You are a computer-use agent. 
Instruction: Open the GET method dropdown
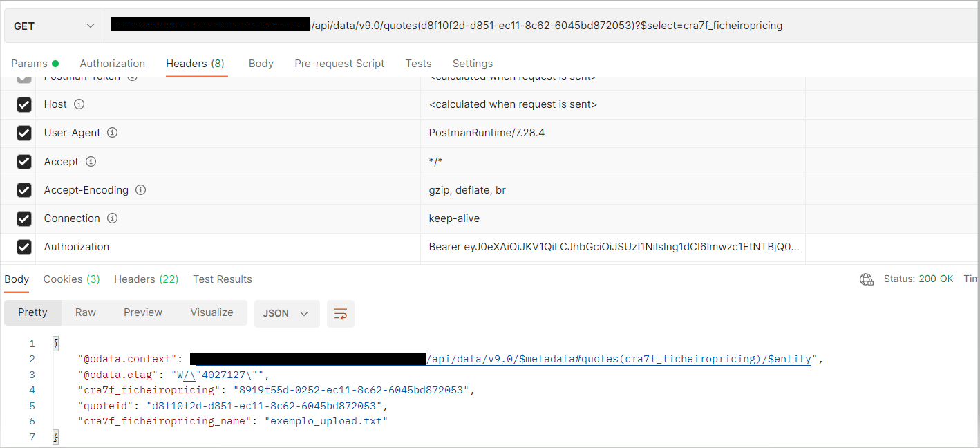point(54,26)
